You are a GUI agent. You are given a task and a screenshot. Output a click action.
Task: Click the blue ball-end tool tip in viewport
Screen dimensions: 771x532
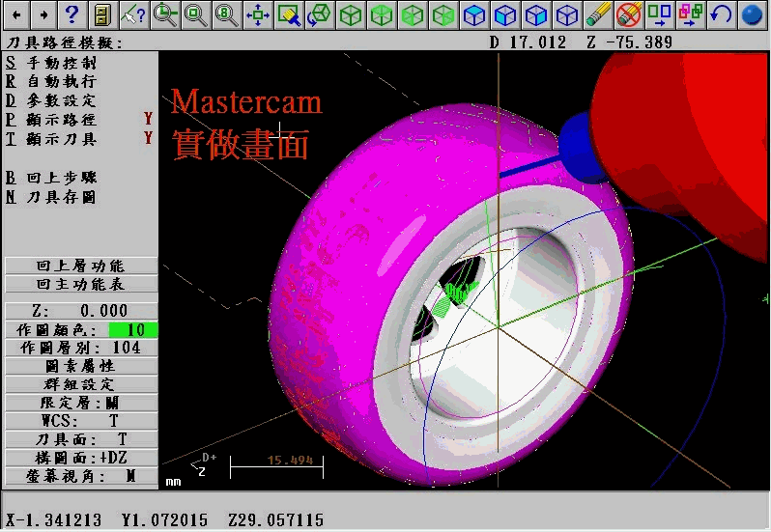click(x=579, y=148)
